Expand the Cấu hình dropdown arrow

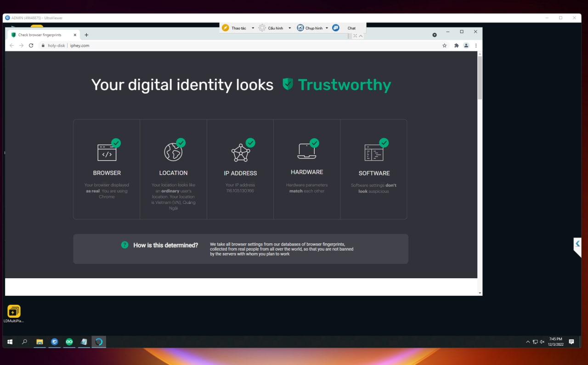coord(289,28)
